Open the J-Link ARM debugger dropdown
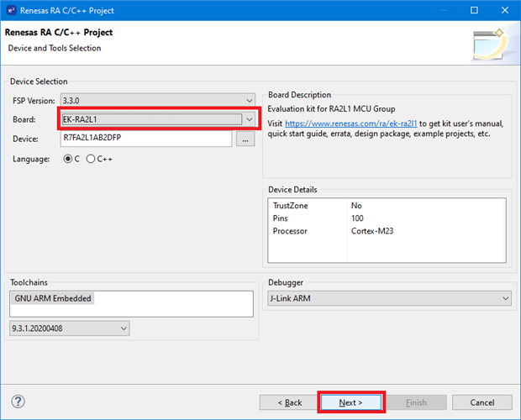Viewport: 521px width, 420px height. [x=387, y=298]
